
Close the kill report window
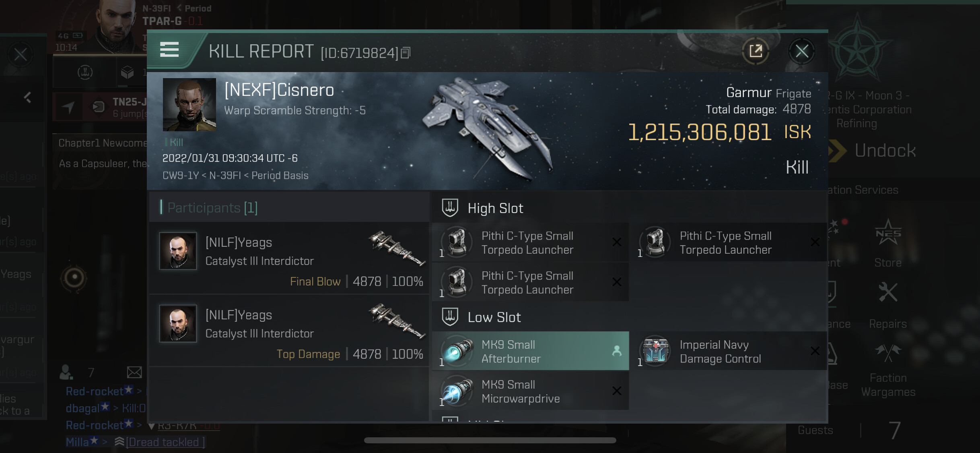point(801,51)
